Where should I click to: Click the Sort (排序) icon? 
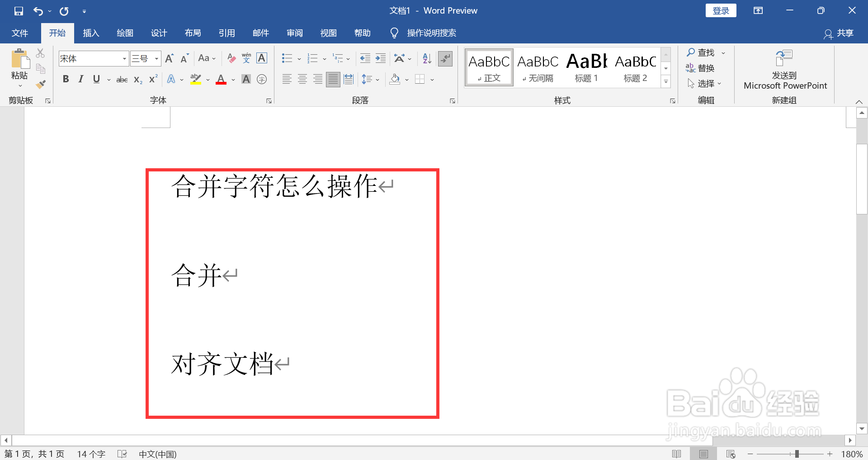[x=425, y=58]
